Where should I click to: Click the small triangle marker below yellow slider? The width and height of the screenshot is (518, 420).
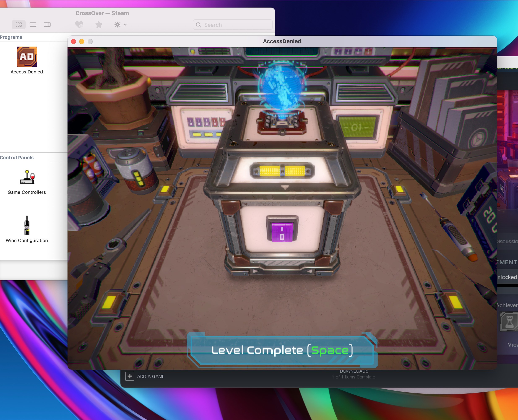tap(285, 187)
